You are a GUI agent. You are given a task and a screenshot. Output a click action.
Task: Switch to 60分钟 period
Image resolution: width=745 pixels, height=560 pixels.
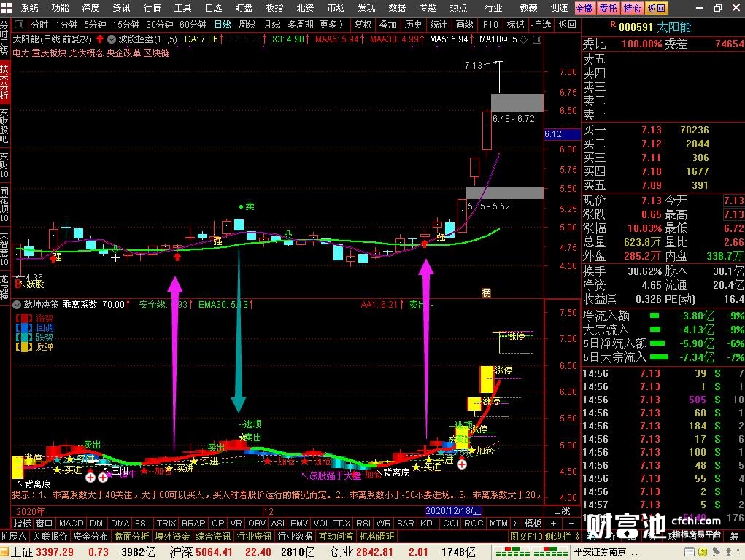click(193, 24)
